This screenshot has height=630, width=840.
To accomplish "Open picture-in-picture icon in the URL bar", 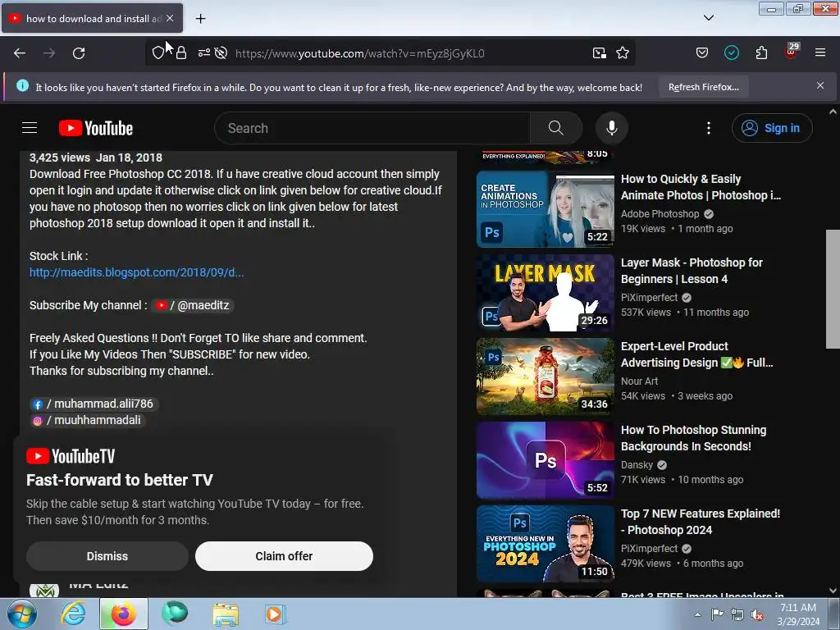I will coord(599,53).
